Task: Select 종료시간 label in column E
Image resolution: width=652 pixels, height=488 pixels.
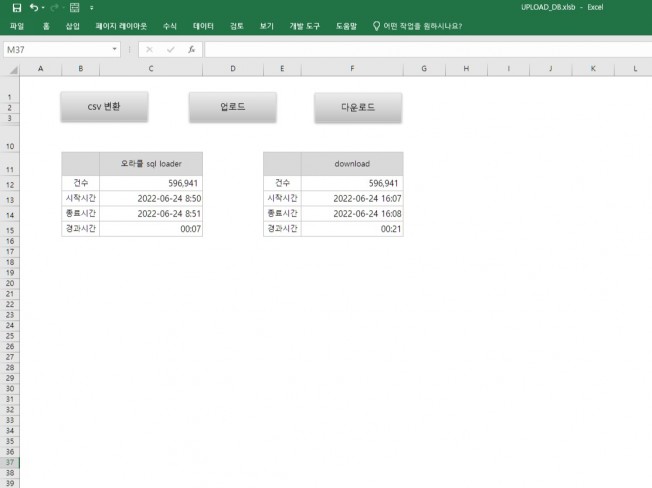Action: 282,214
